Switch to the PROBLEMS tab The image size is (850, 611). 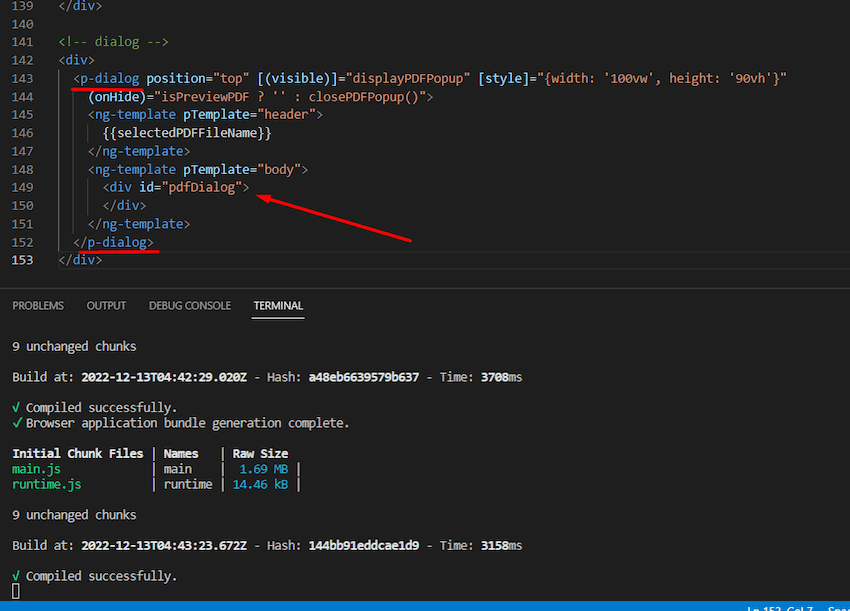click(37, 305)
